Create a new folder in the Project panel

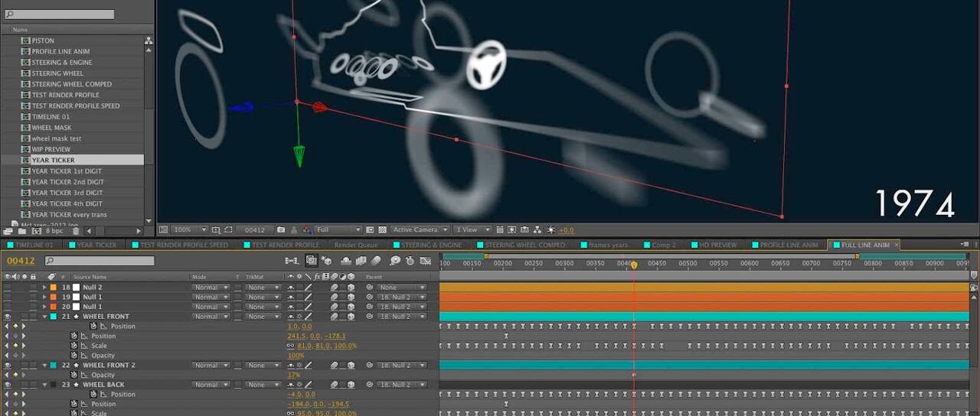(x=22, y=230)
